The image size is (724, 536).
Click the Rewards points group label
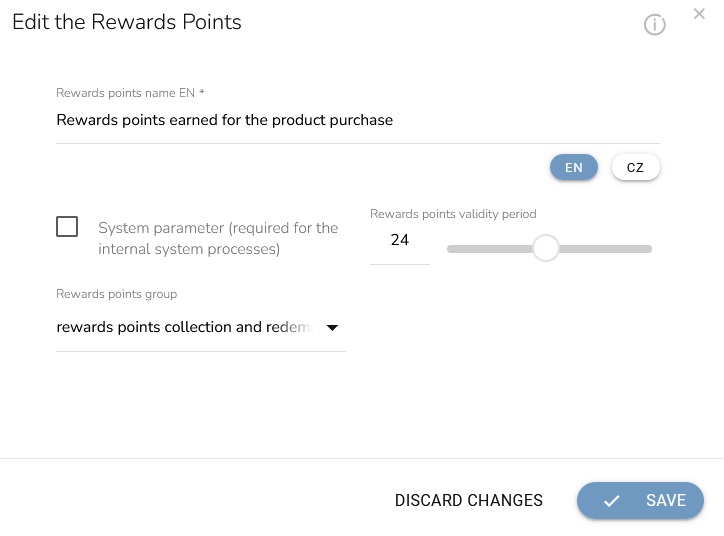[x=116, y=294]
